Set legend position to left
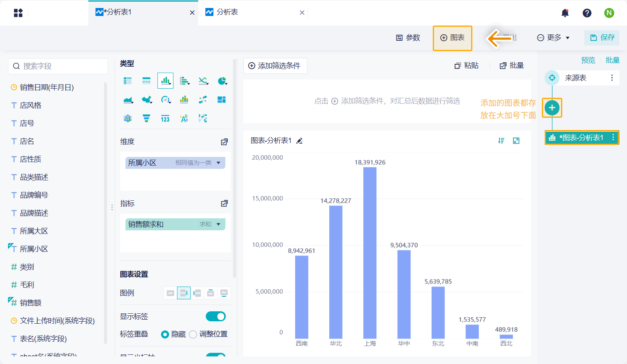The height and width of the screenshot is (364, 627). click(197, 293)
